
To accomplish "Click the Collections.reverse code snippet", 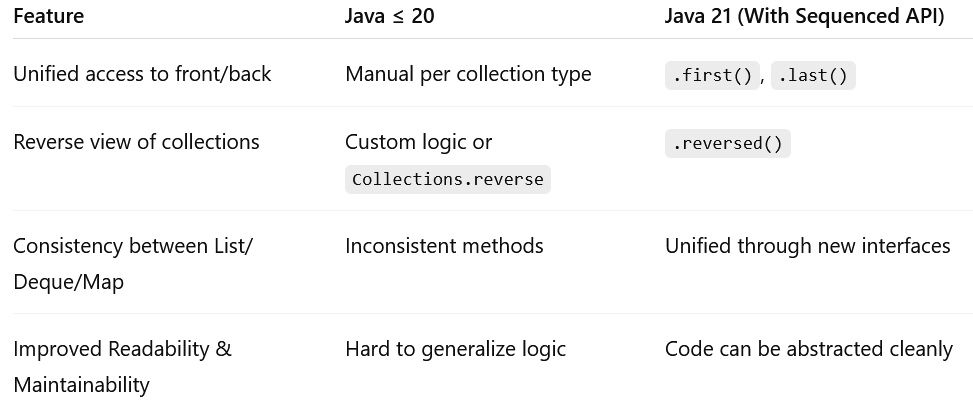I will 447,180.
